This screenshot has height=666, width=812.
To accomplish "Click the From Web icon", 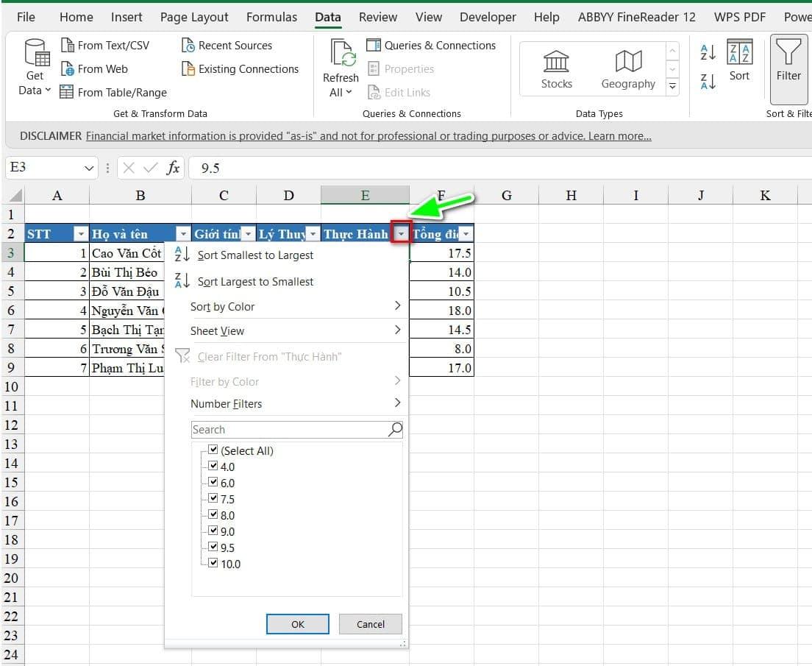I will point(67,69).
